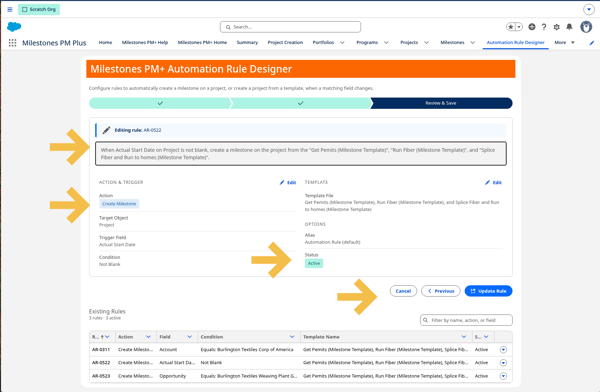Click the Salesforce cloud logo
Image resolution: width=600 pixels, height=392 pixels.
click(14, 27)
